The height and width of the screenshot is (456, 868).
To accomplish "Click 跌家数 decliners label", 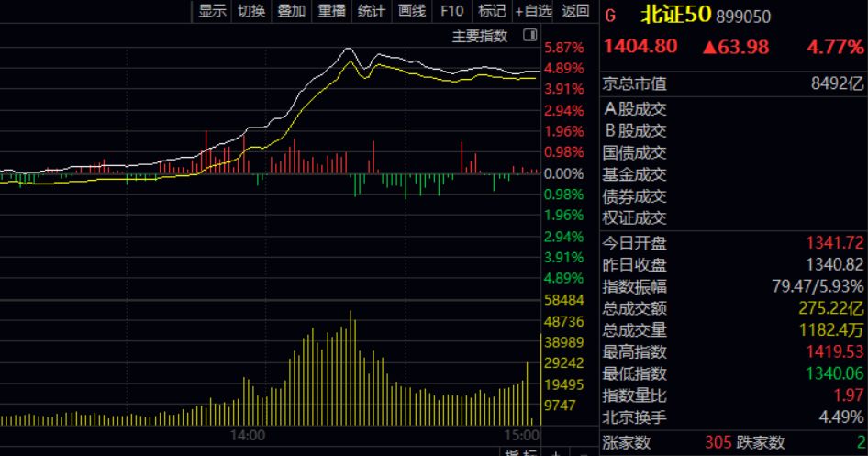I will point(761,443).
